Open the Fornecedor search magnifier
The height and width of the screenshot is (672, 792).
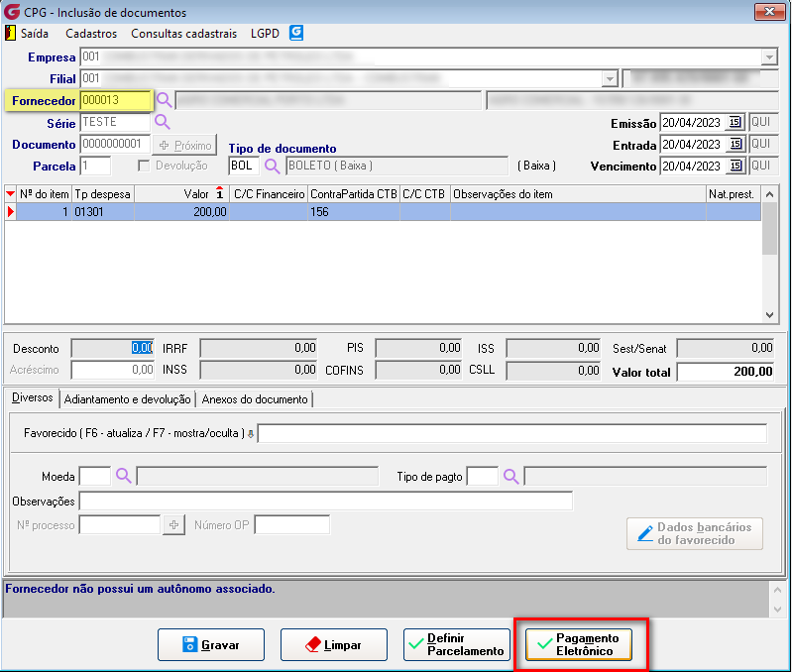click(x=164, y=99)
